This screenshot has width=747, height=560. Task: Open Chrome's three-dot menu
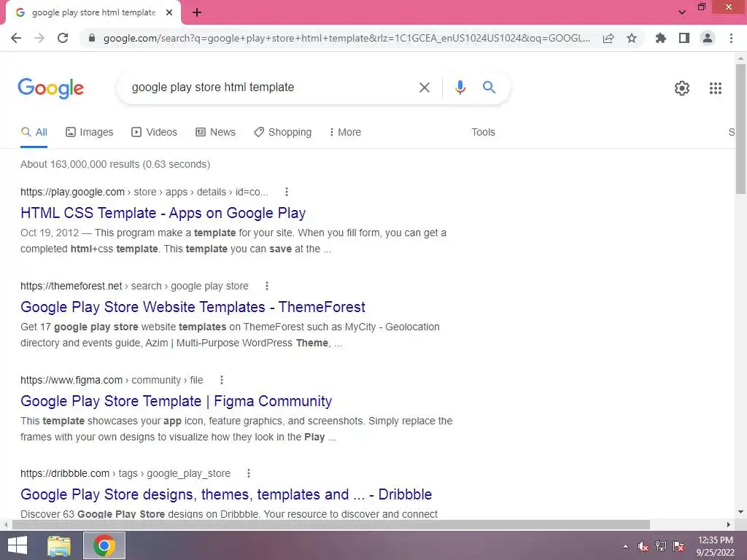pyautogui.click(x=731, y=38)
